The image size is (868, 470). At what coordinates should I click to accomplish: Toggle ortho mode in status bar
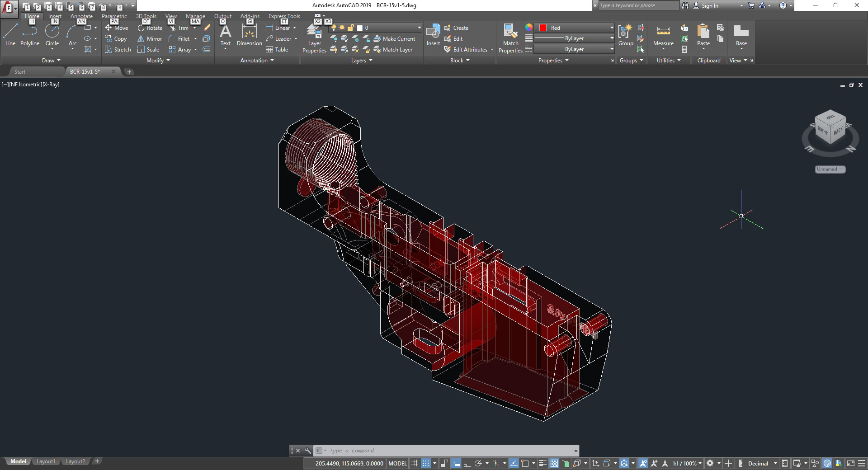point(467,463)
